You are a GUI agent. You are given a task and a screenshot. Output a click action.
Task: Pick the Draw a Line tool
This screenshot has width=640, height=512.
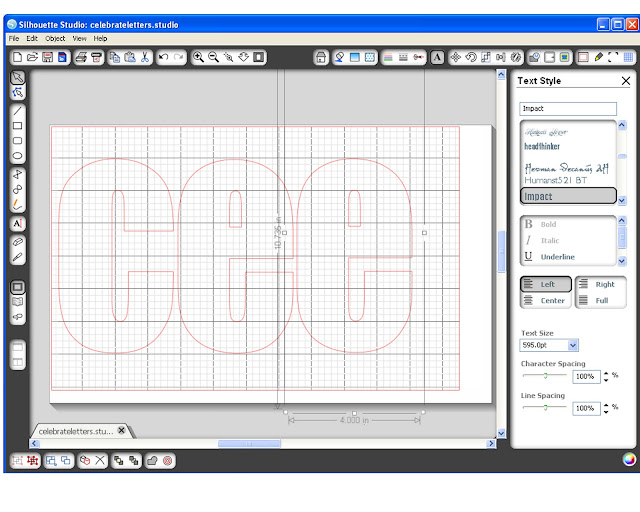(18, 111)
